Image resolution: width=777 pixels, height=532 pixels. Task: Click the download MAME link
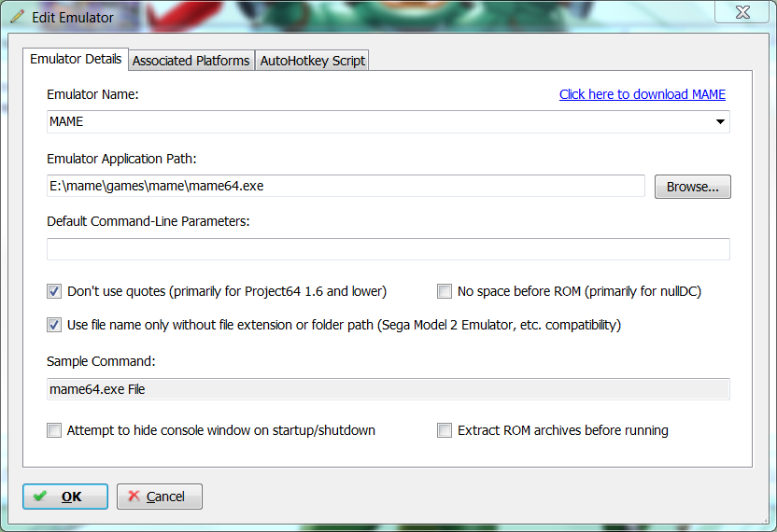[643, 94]
